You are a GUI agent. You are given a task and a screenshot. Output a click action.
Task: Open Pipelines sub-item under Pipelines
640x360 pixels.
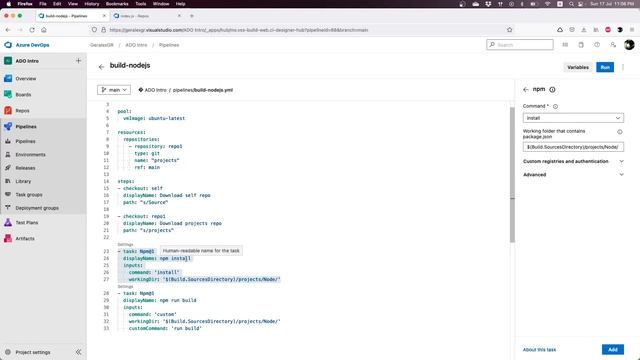(x=25, y=141)
